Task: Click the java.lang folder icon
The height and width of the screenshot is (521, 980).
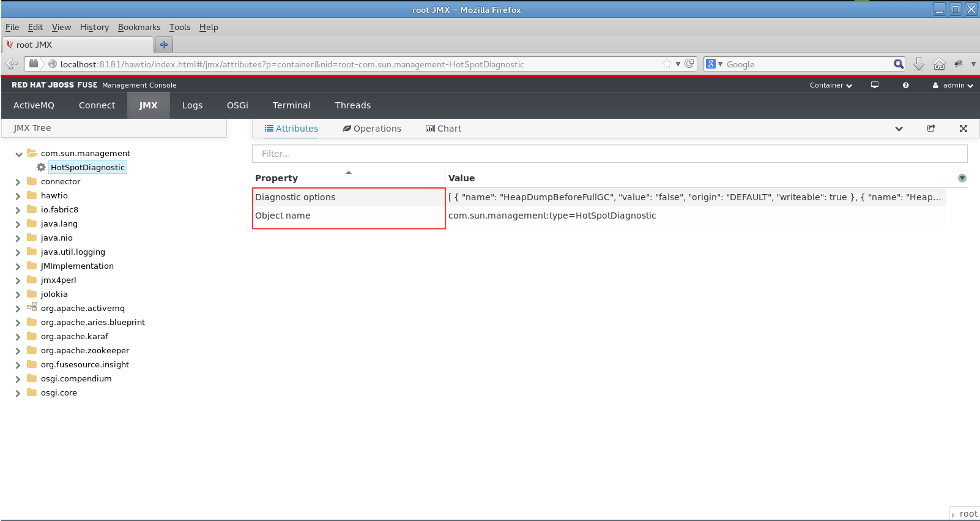Action: click(x=32, y=223)
